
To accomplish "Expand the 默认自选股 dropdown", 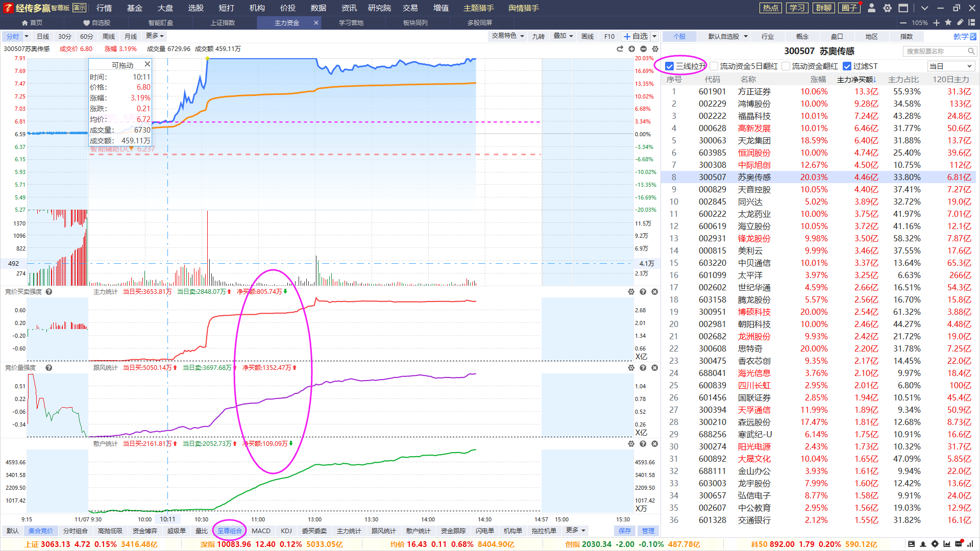I will click(746, 37).
